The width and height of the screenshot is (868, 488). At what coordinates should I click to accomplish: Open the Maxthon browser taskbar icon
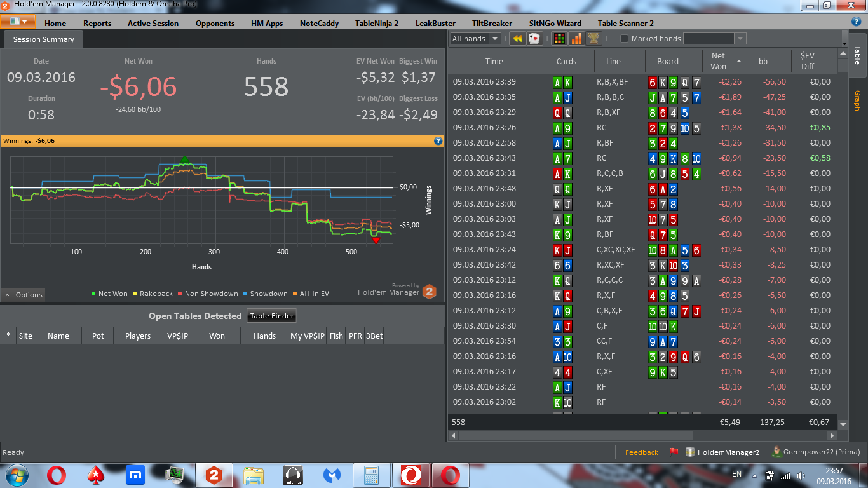(135, 475)
